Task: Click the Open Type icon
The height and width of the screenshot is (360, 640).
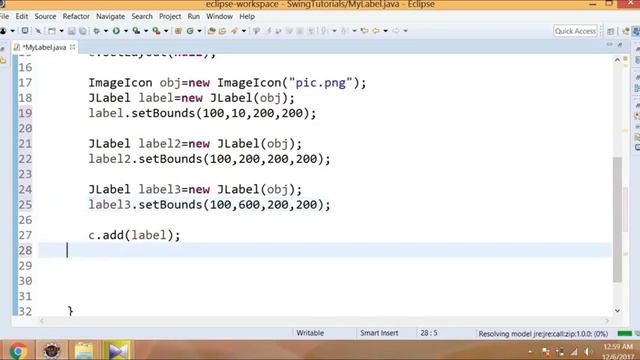Action: pos(211,31)
